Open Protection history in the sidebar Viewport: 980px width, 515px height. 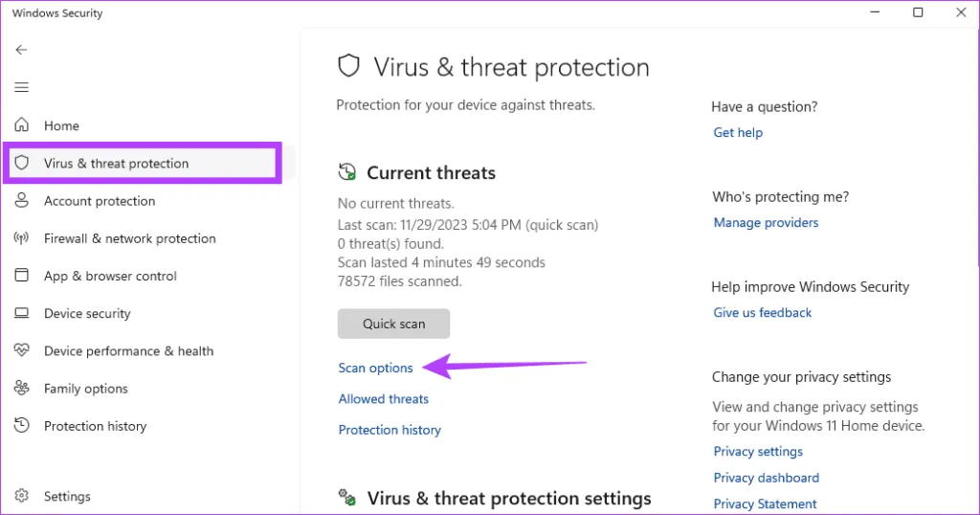(x=95, y=426)
